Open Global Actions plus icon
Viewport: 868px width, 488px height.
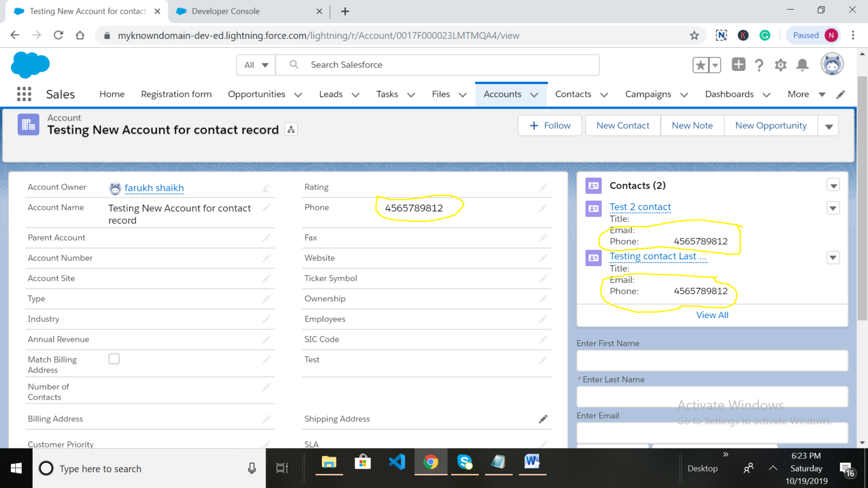coord(738,64)
